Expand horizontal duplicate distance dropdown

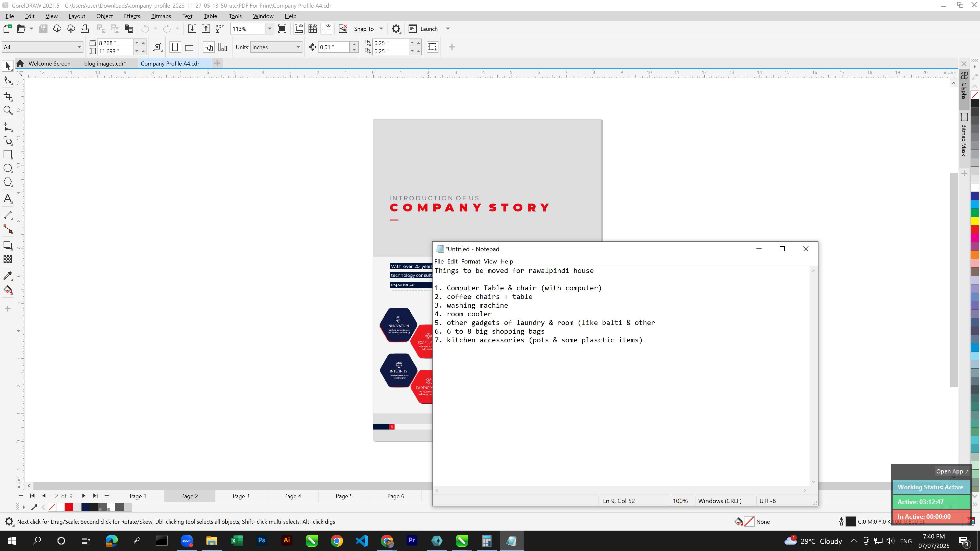pos(412,43)
